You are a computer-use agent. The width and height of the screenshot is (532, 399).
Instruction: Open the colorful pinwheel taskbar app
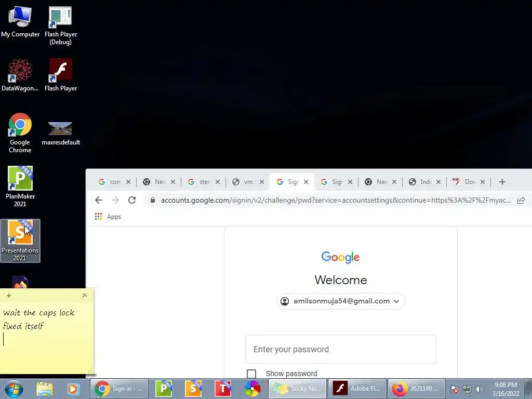pos(253,389)
